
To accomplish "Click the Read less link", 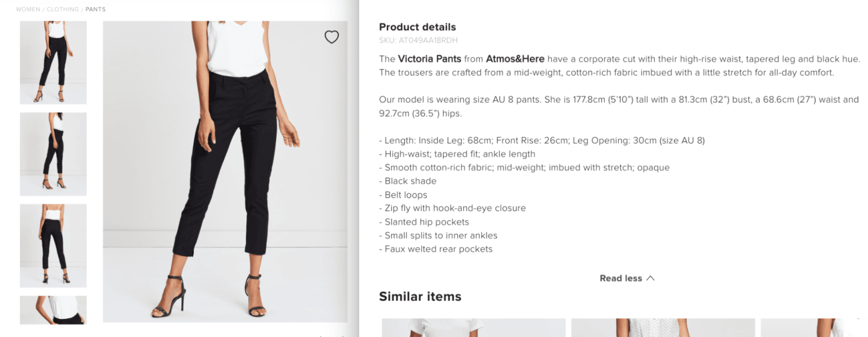I will click(x=621, y=278).
